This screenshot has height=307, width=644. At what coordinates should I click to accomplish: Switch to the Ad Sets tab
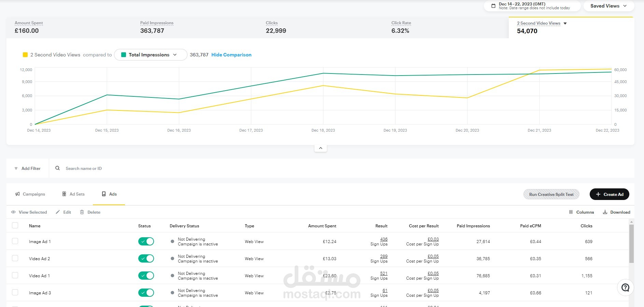point(73,194)
